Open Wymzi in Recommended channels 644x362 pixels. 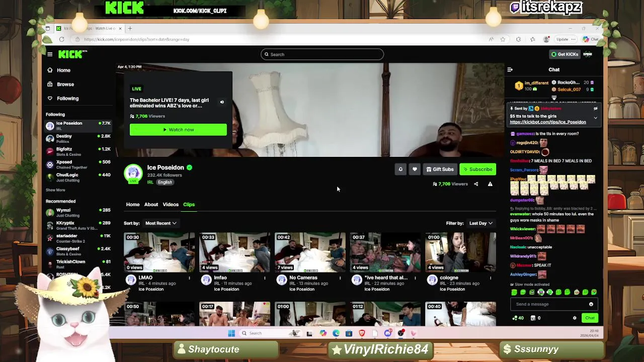tap(78, 213)
